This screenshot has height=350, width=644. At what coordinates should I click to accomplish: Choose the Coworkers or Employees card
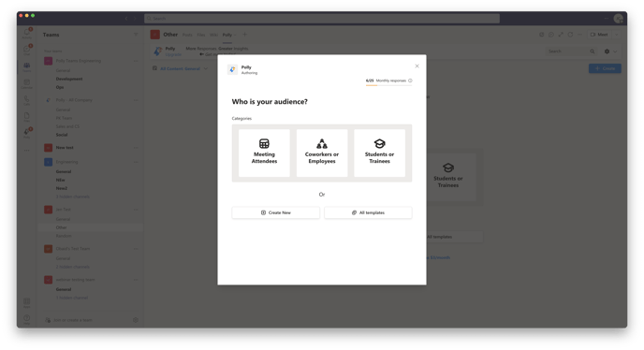322,153
